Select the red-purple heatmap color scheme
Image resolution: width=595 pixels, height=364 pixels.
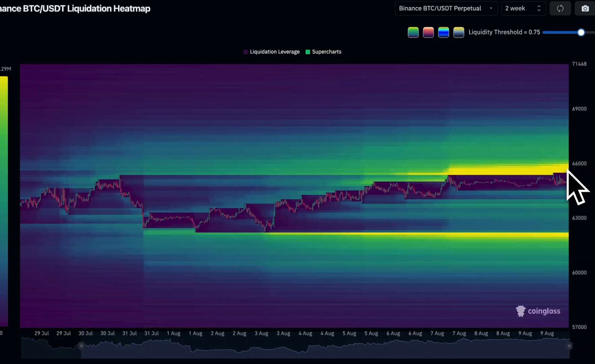click(428, 32)
